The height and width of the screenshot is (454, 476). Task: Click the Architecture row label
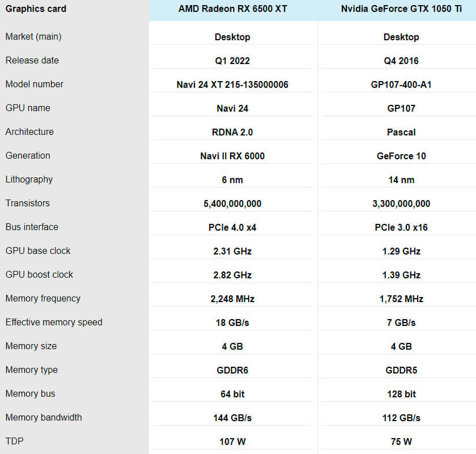pyautogui.click(x=29, y=132)
